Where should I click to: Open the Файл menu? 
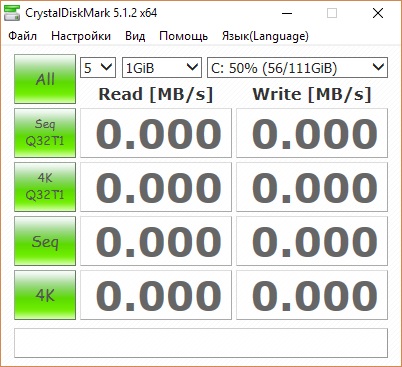point(22,36)
